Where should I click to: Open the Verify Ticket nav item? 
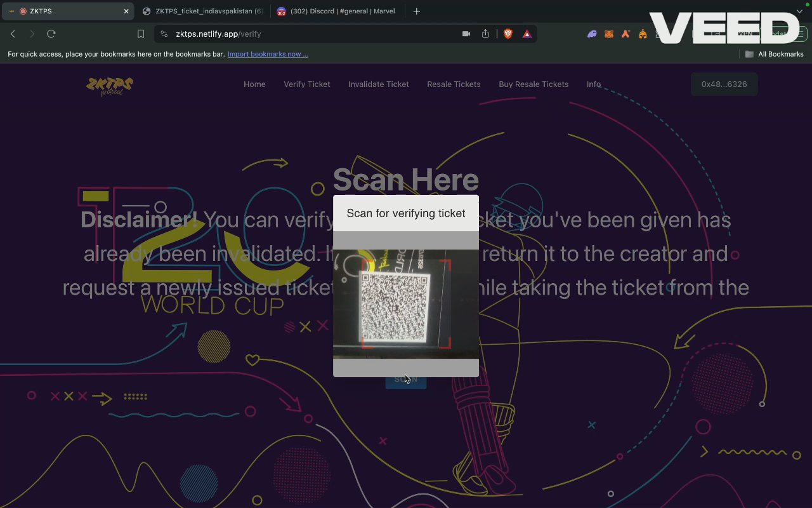(x=307, y=84)
